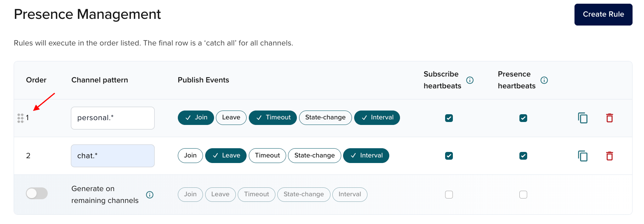The image size is (644, 224).
Task: Uncheck Subscribe heartbeats for chat.* rule
Action: click(x=449, y=156)
